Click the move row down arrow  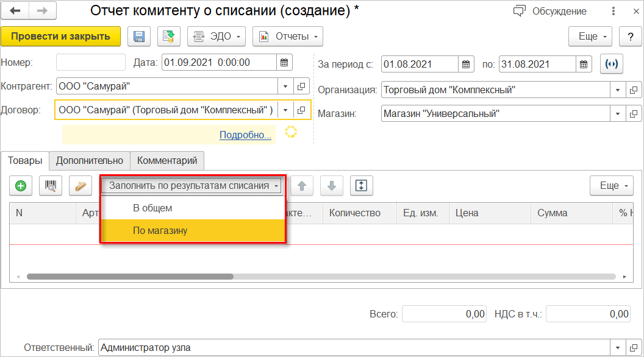(x=331, y=186)
